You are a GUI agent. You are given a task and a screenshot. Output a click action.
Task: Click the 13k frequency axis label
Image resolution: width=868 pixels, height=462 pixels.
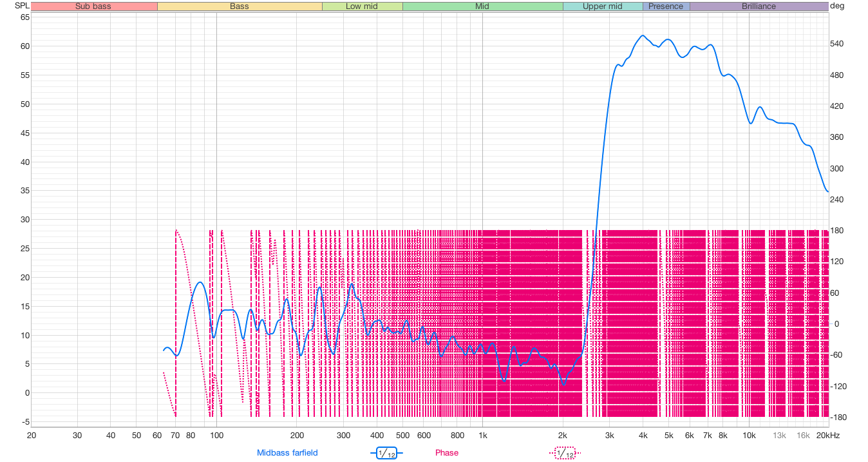[x=779, y=436]
